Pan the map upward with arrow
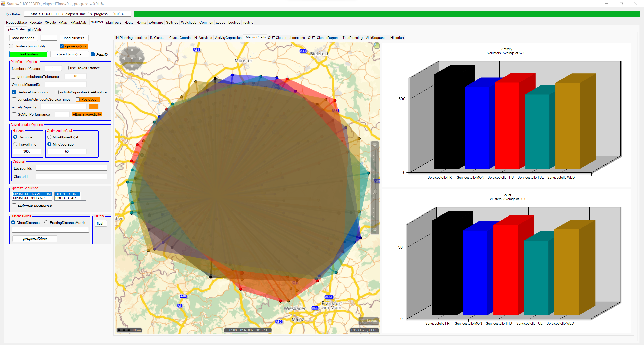This screenshot has height=345, width=644. click(x=132, y=50)
